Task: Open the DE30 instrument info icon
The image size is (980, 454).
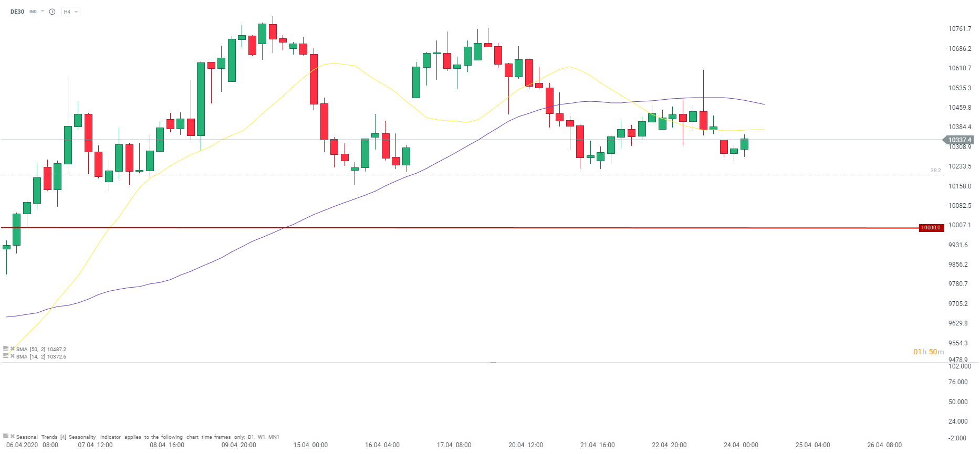Action: (x=52, y=12)
